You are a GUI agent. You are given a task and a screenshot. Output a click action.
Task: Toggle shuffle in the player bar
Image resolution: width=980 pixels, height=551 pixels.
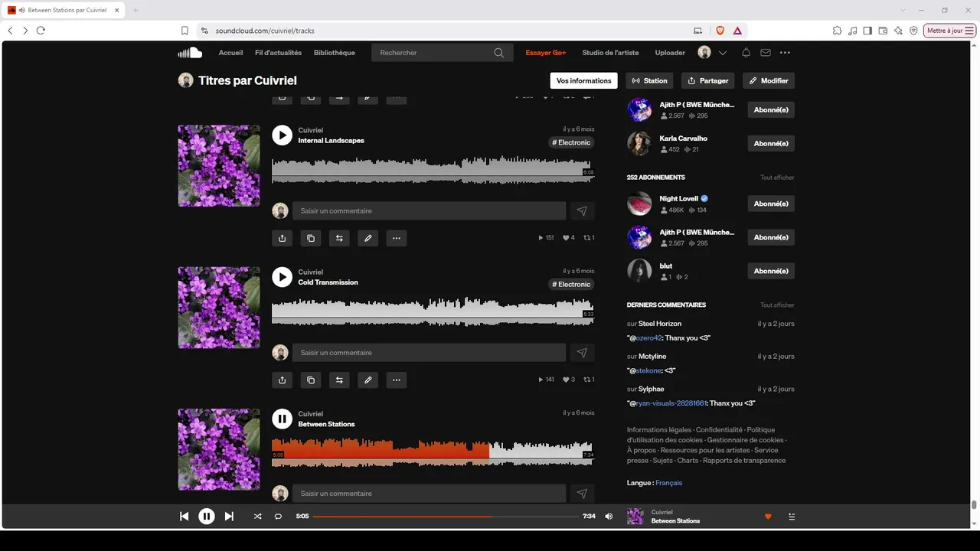(x=257, y=517)
